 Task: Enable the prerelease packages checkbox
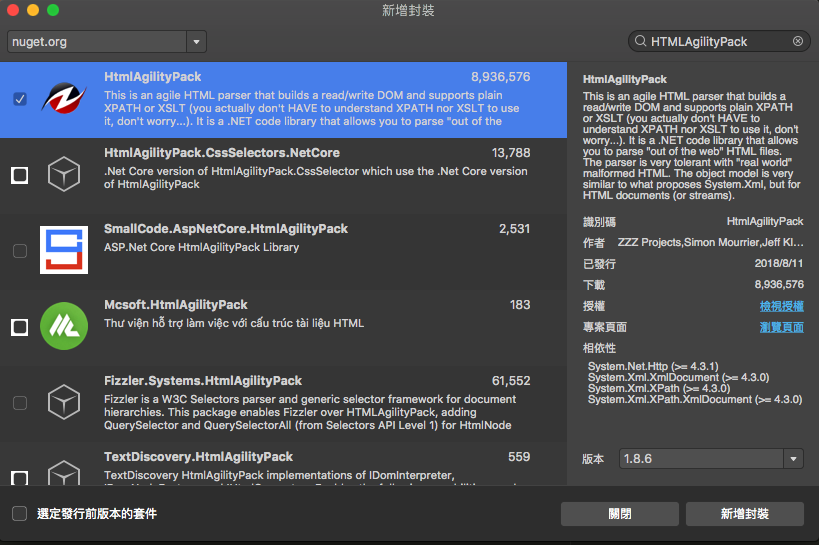coord(20,513)
